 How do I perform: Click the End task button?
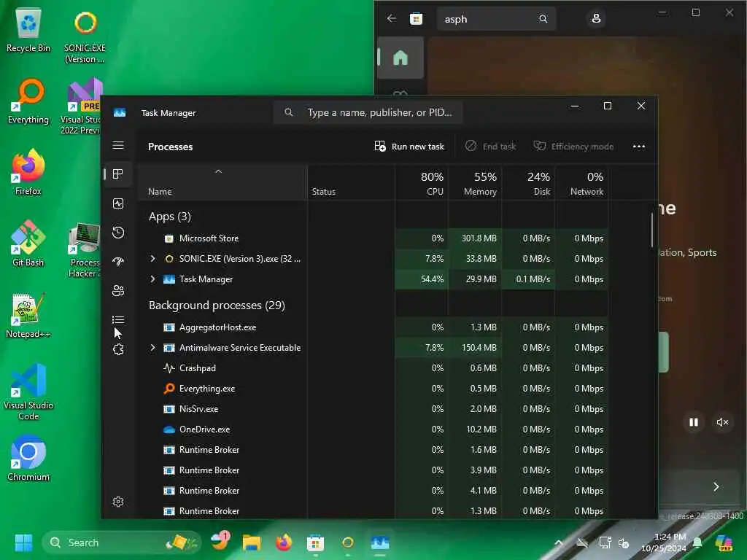(491, 147)
